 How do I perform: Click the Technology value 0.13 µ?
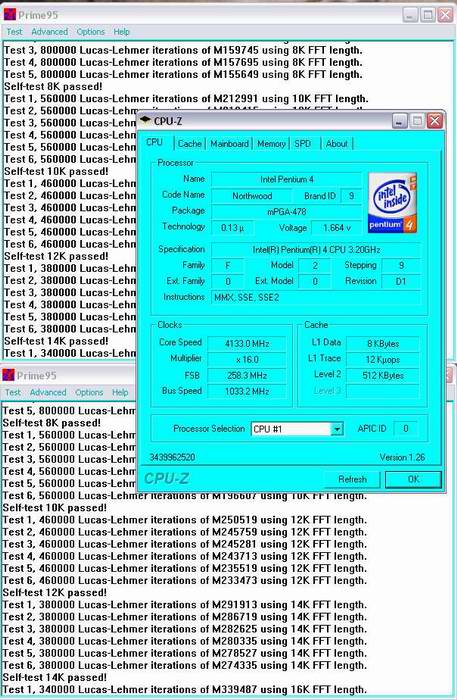232,228
